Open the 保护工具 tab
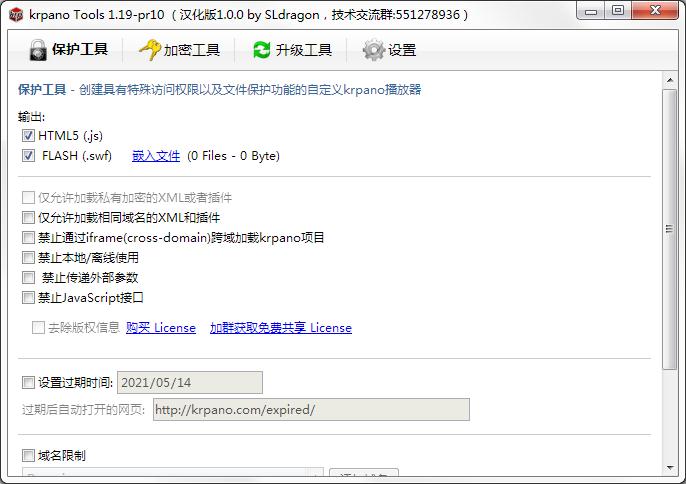This screenshot has height=484, width=686. (68, 50)
